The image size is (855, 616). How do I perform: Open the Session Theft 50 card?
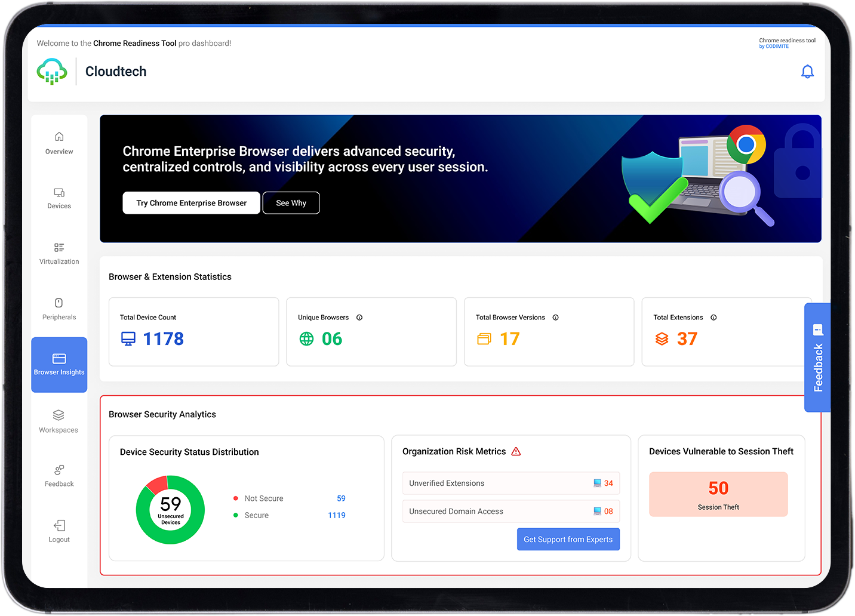(x=718, y=494)
